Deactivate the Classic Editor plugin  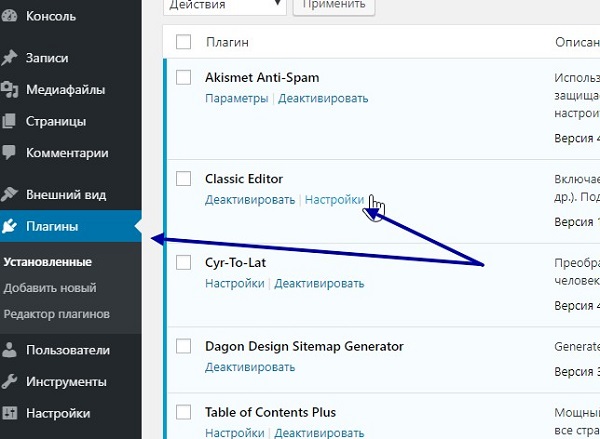click(250, 200)
